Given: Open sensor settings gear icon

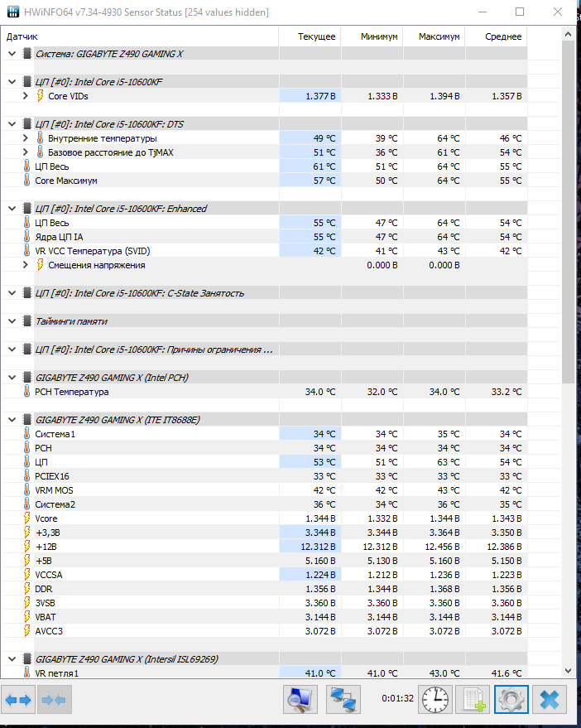Looking at the screenshot, I should pyautogui.click(x=511, y=700).
